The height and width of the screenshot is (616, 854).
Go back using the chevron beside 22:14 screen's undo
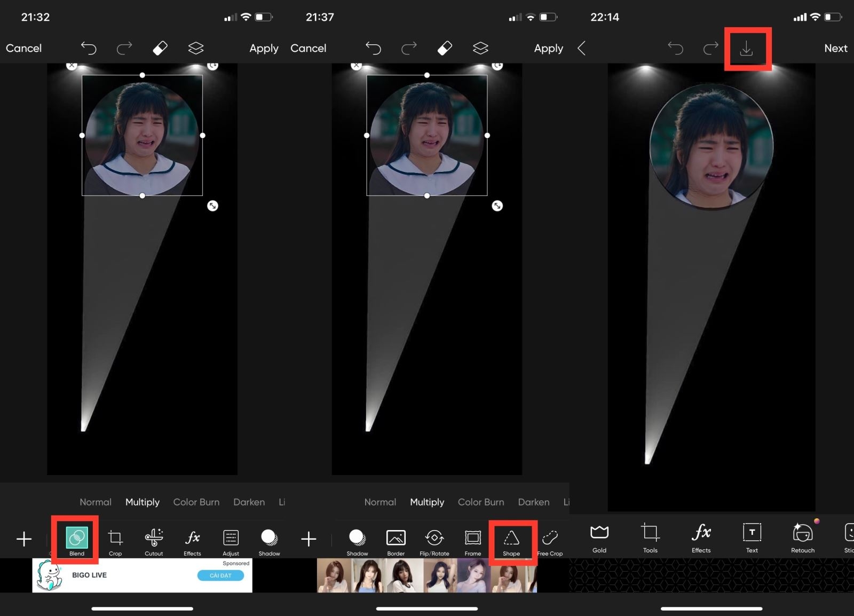pyautogui.click(x=582, y=48)
